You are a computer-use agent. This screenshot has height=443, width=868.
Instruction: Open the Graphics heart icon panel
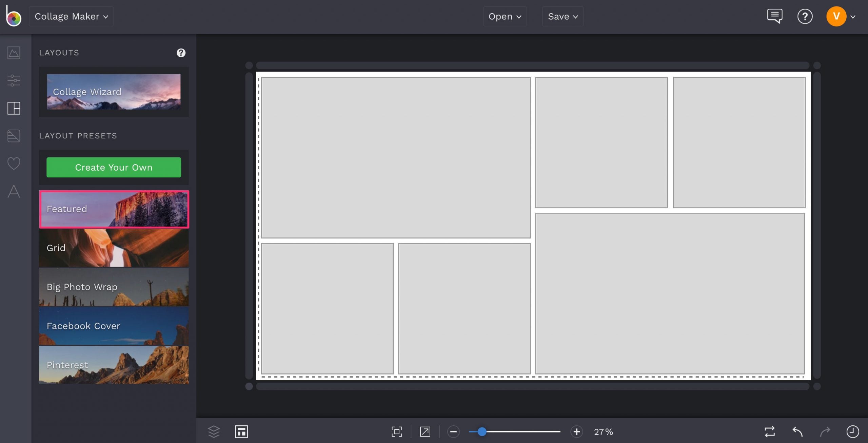[14, 163]
